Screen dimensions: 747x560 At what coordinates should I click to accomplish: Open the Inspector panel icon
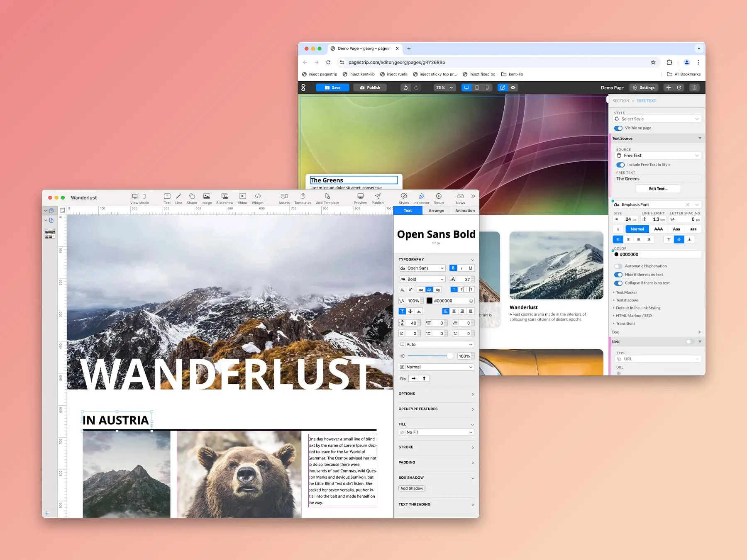tap(421, 197)
